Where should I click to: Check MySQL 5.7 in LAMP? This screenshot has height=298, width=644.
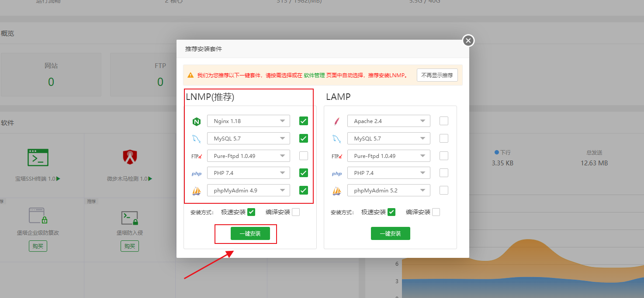pos(444,138)
